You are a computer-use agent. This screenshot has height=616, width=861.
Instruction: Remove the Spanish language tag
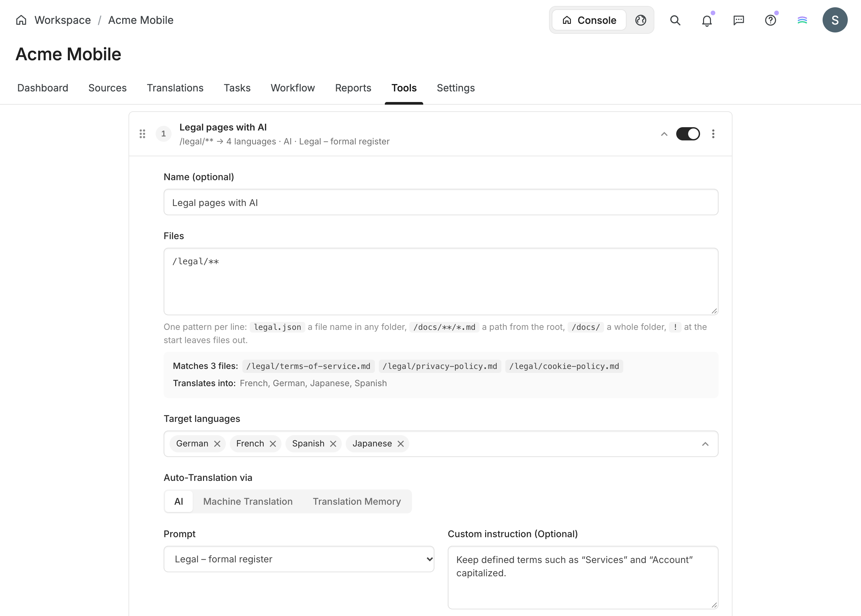[333, 443]
